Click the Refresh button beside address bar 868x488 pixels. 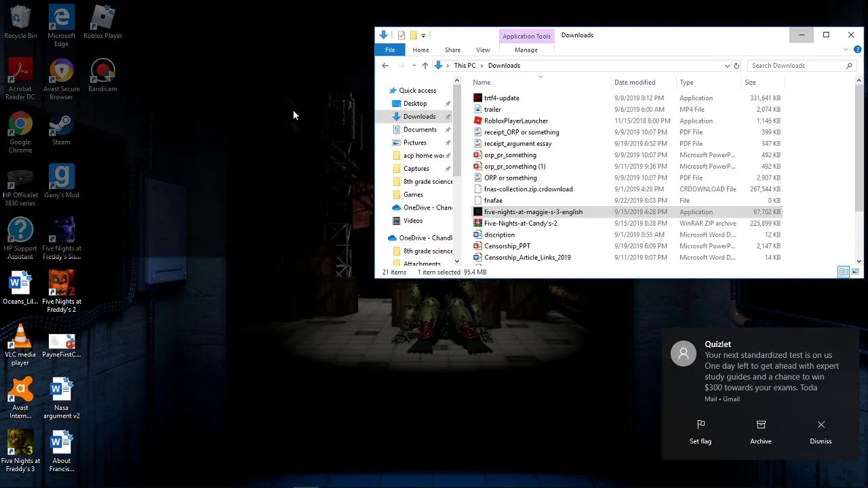coord(736,66)
